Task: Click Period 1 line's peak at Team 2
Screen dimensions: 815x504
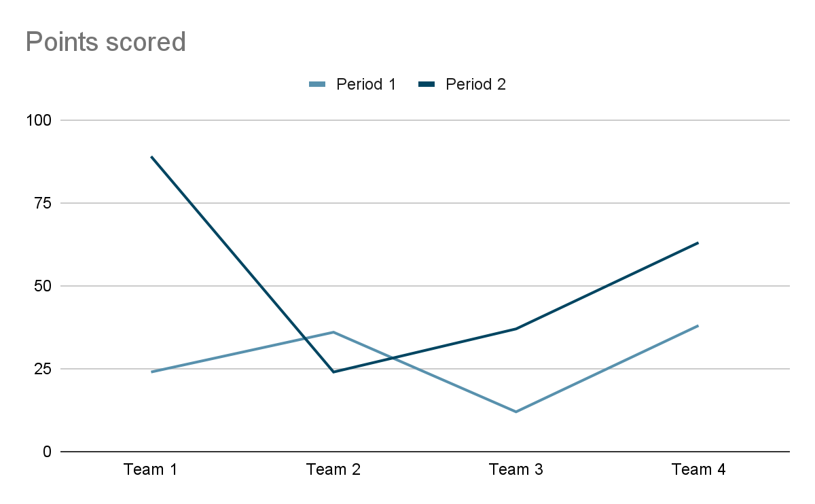Action: [x=333, y=332]
